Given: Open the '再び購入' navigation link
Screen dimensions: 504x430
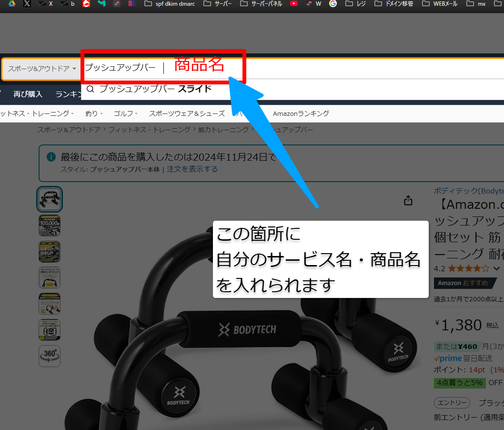Looking at the screenshot, I should coord(28,94).
